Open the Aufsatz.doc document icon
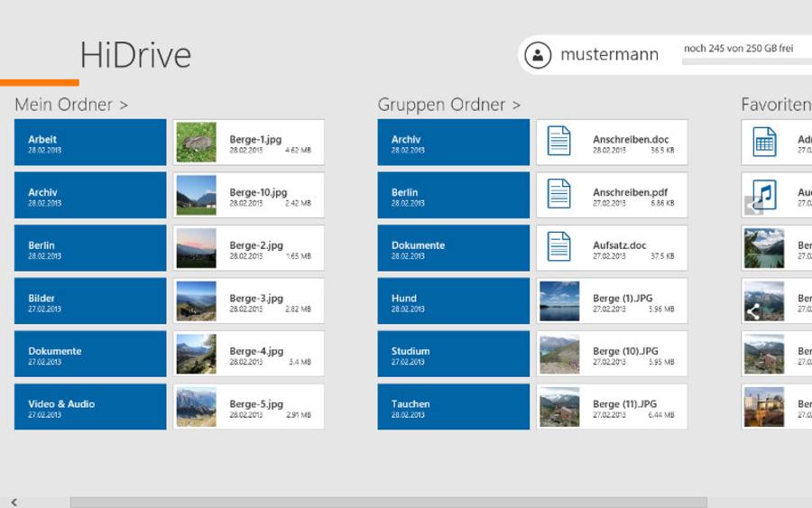 558,246
